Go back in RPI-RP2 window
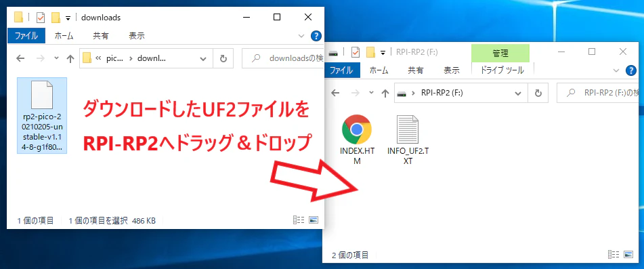This screenshot has height=269, width=644. [335, 93]
